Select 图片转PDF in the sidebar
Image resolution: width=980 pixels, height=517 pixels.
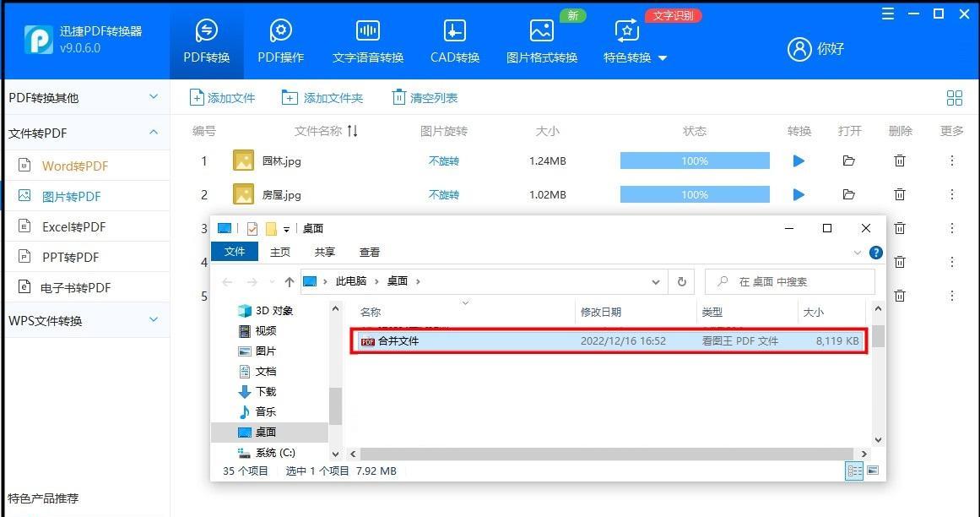coord(71,196)
